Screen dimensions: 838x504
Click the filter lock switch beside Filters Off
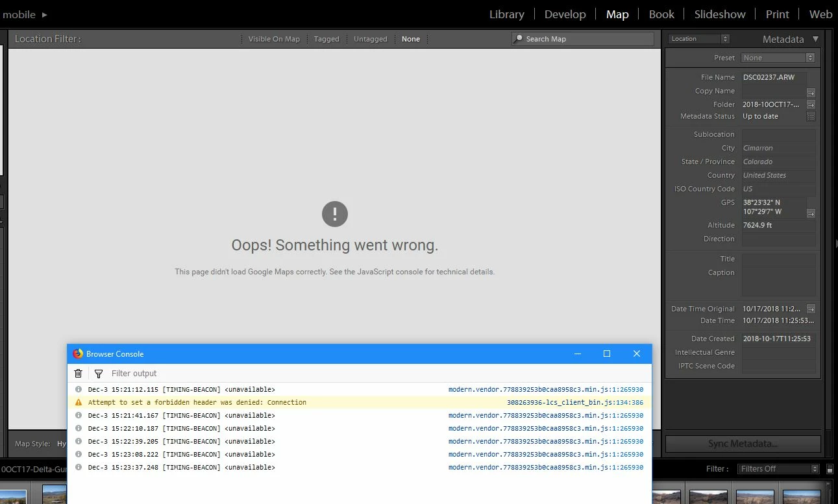click(830, 469)
